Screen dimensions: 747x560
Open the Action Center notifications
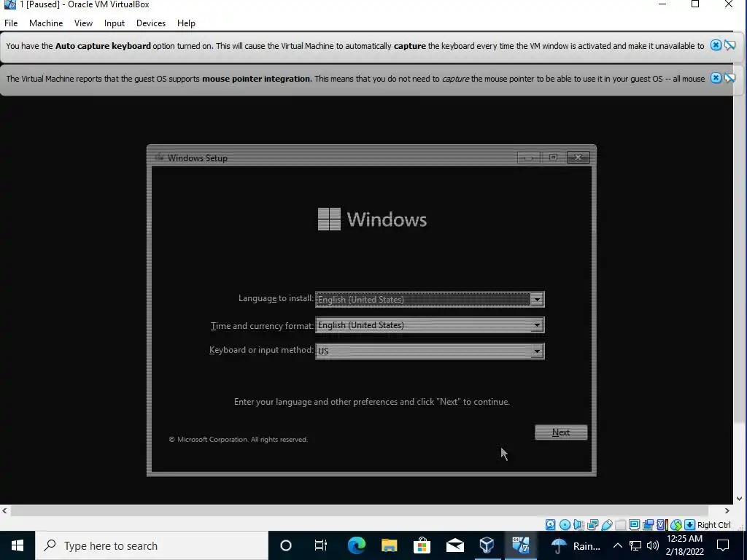point(723,545)
